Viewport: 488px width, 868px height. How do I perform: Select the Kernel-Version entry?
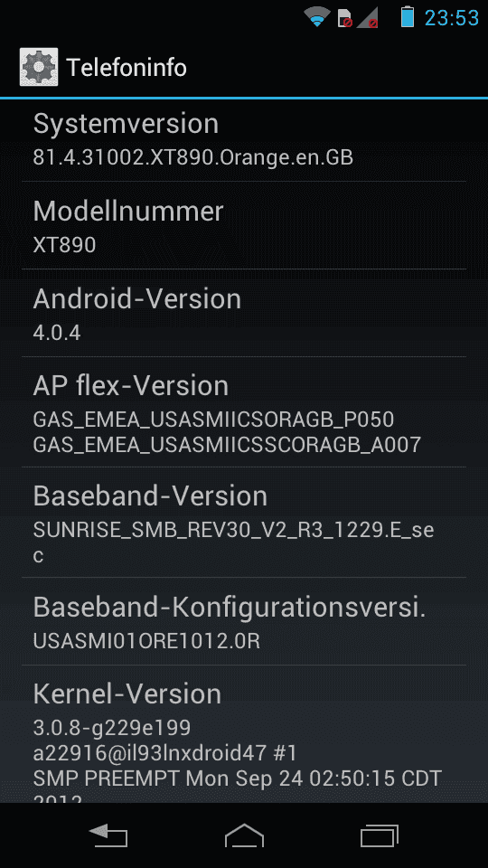tap(244, 734)
